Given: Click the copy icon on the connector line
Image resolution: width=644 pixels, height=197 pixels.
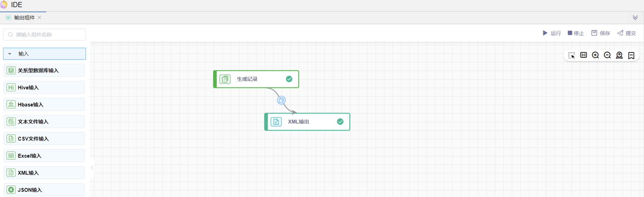Looking at the screenshot, I should (x=281, y=100).
